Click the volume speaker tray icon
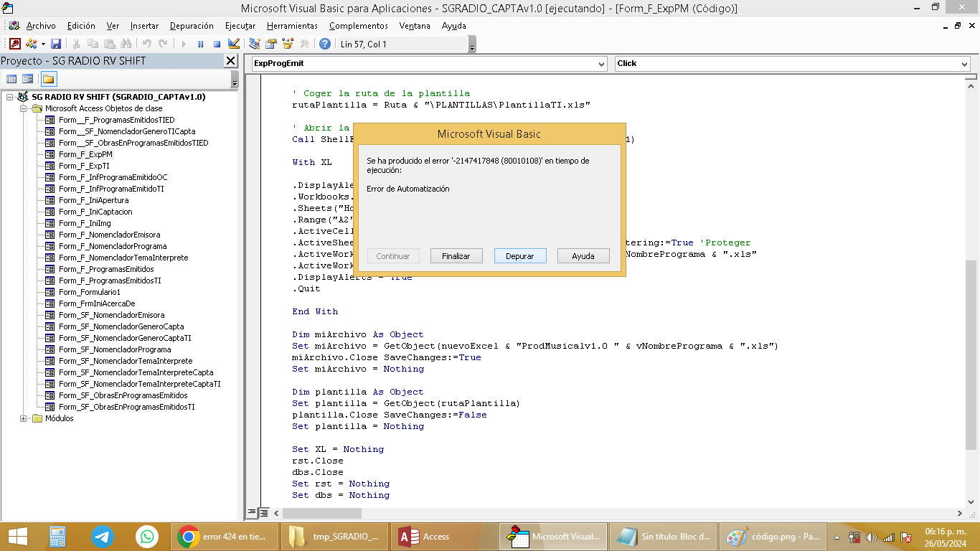This screenshot has width=980, height=551. click(x=872, y=537)
